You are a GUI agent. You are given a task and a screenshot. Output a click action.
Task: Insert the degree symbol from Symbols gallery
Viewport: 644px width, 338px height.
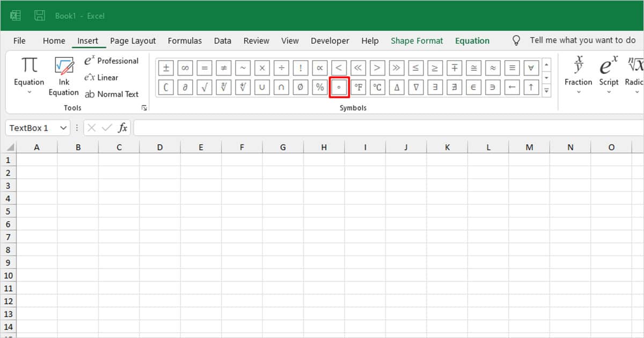coord(339,87)
